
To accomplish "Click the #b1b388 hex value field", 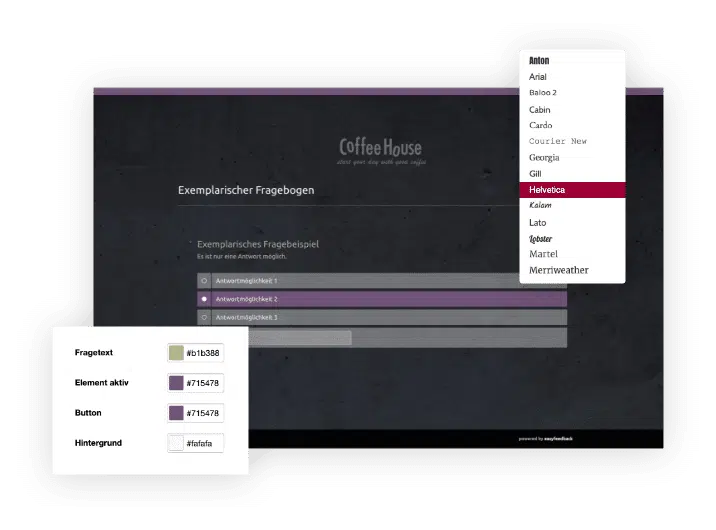I will (203, 354).
